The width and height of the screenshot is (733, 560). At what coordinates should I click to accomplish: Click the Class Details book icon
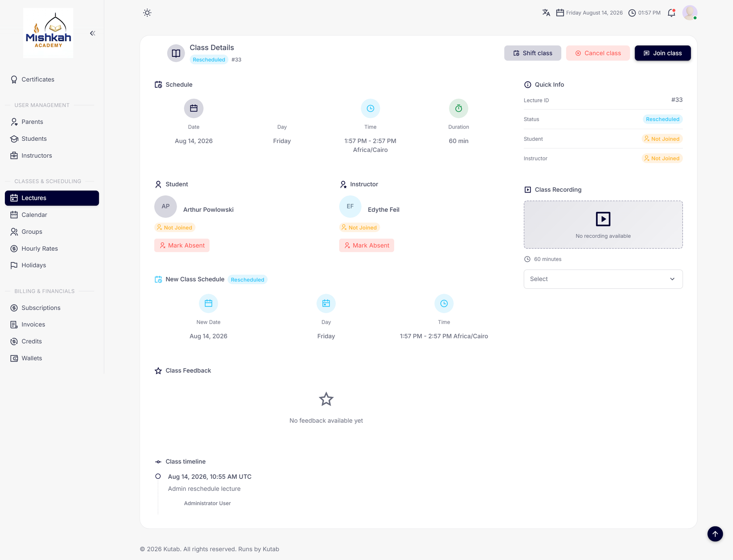[x=176, y=53]
